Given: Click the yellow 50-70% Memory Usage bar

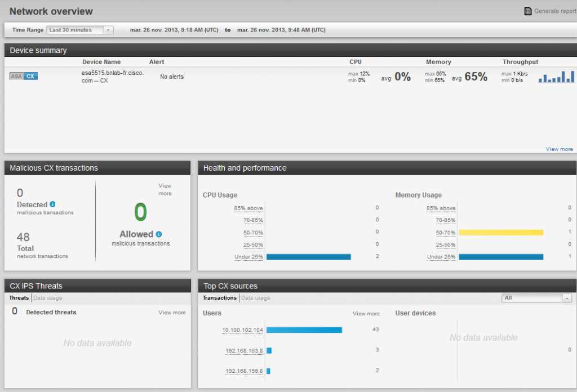Looking at the screenshot, I should pos(501,232).
